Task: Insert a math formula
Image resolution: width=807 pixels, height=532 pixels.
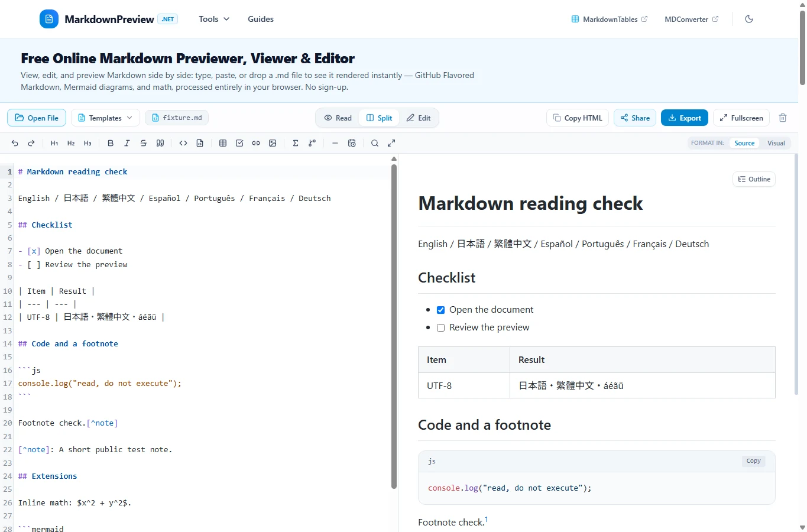Action: [296, 143]
